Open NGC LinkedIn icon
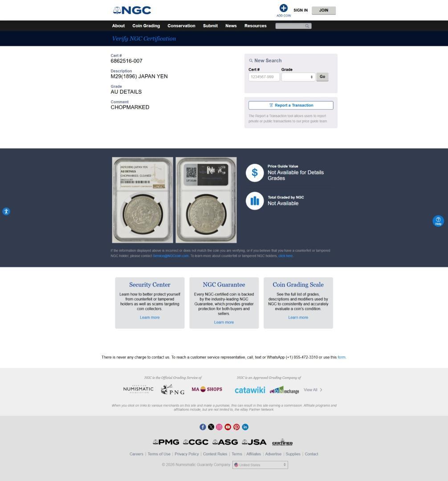The width and height of the screenshot is (448, 481). (245, 427)
